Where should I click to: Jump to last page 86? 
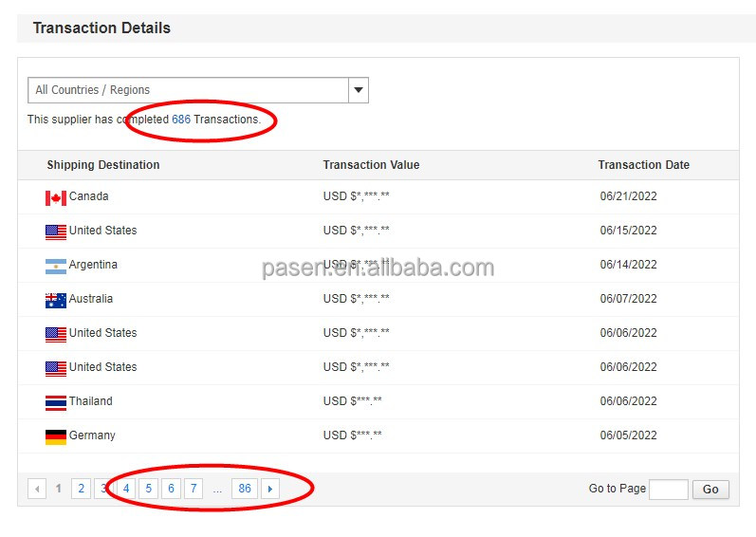tap(245, 489)
